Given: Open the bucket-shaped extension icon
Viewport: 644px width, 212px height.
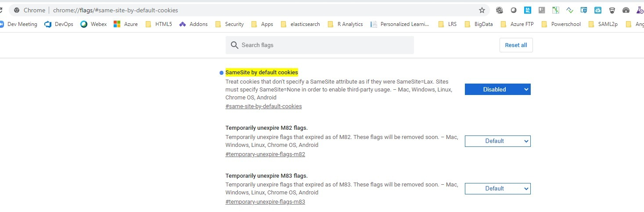Looking at the screenshot, I should [x=612, y=10].
